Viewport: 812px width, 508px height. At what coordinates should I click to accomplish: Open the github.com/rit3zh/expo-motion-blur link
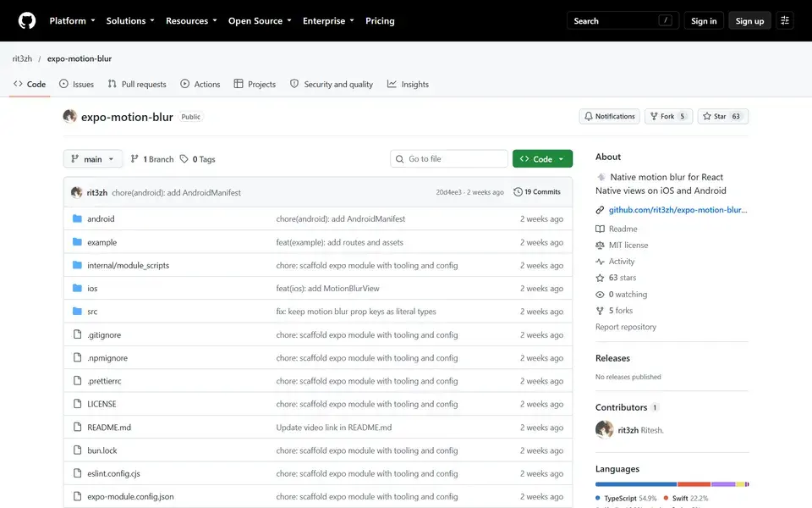tap(678, 210)
